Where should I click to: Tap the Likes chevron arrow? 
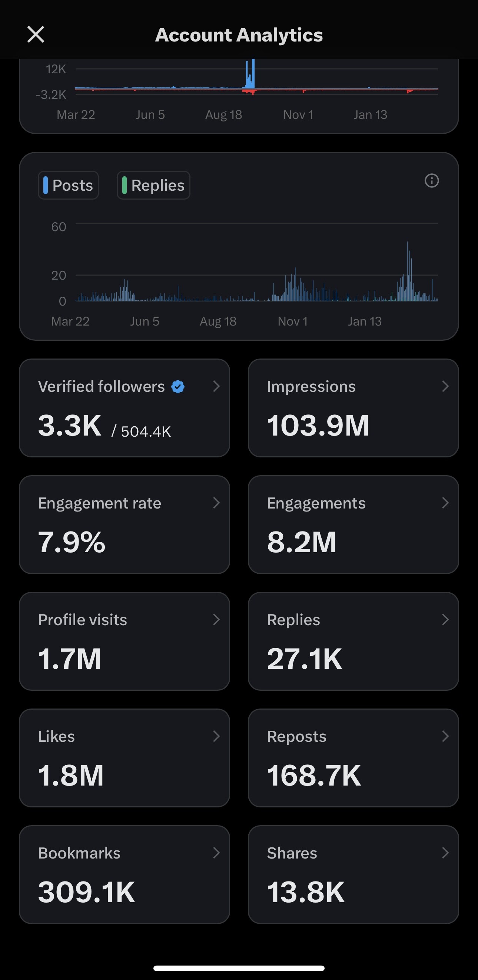click(x=216, y=736)
